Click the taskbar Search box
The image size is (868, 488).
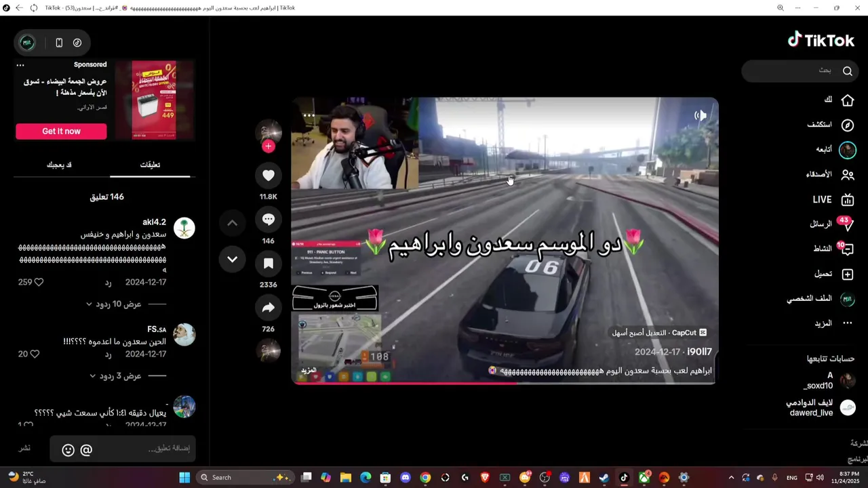coord(245,477)
